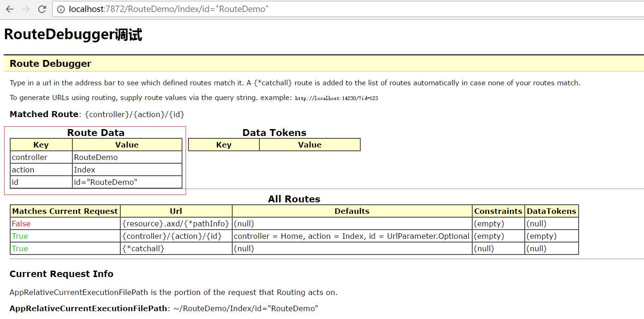The image size is (644, 319).
Task: Reload the page with the refresh icon
Action: click(42, 9)
